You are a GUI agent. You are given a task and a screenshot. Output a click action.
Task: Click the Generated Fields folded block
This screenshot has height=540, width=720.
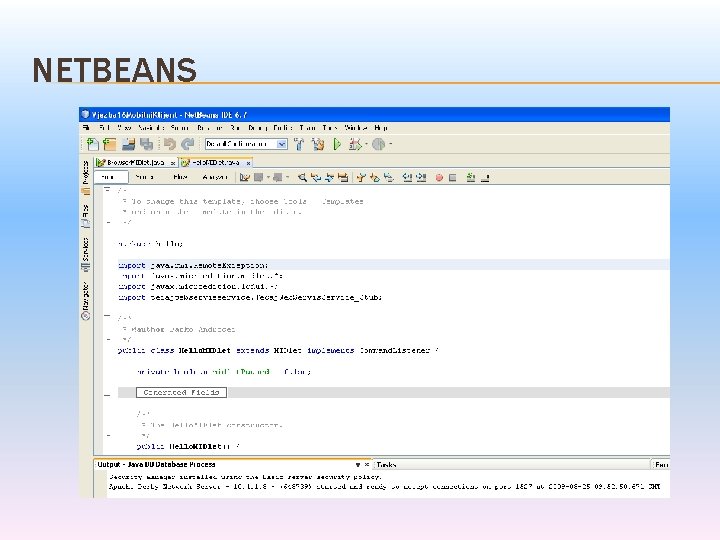click(181, 393)
